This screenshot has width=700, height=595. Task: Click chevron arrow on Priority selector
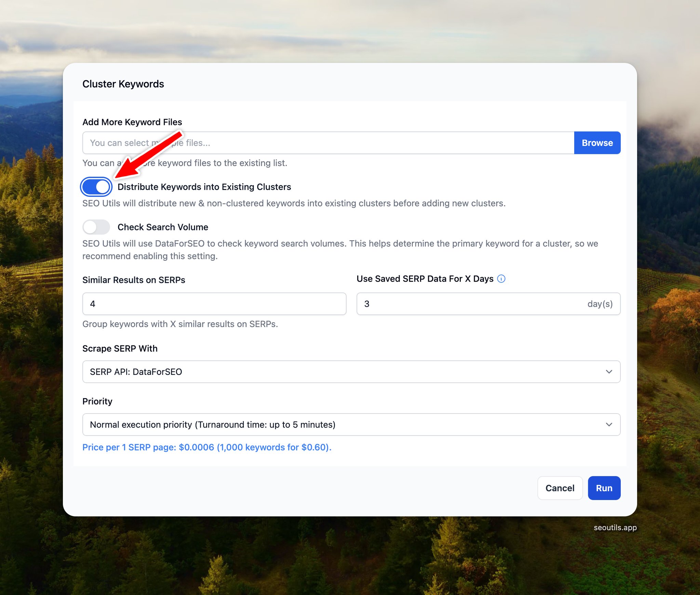[609, 424]
